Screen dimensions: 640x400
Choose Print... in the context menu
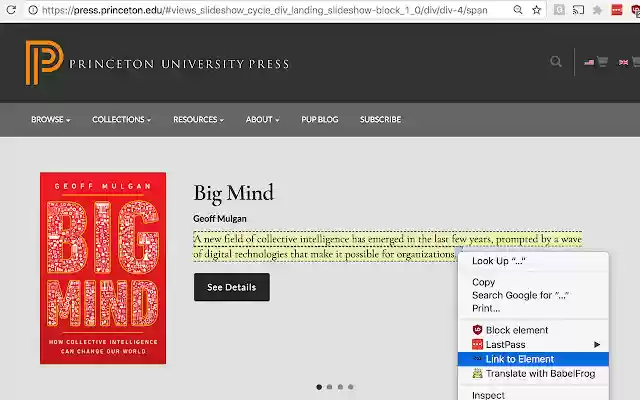point(533,309)
